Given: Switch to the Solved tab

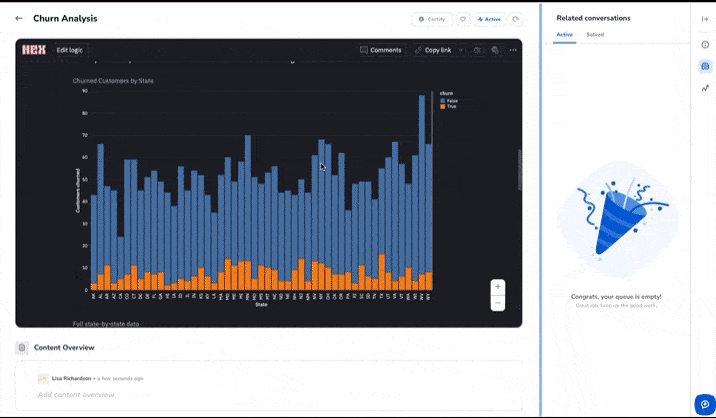Looking at the screenshot, I should [x=595, y=35].
